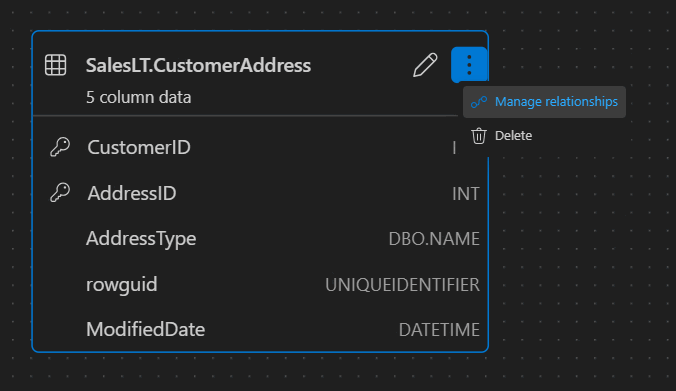Click the relationship icon beside Manage relationships
This screenshot has height=391, width=676.
pos(479,102)
